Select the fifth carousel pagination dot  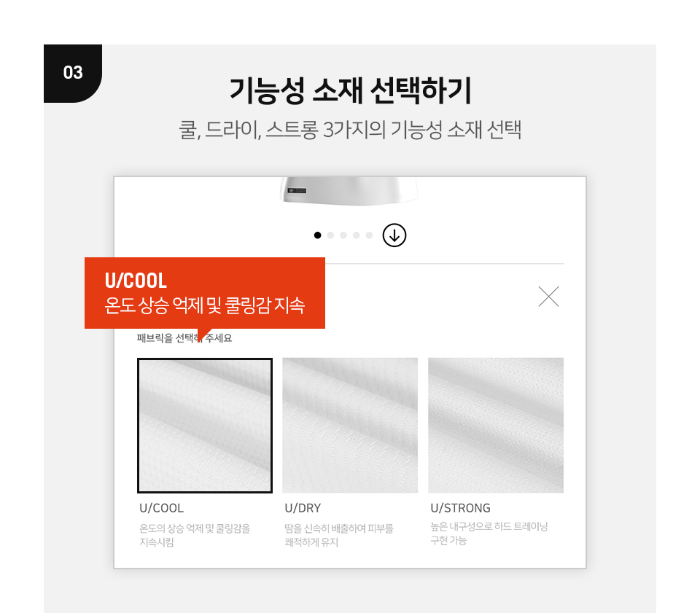point(369,235)
